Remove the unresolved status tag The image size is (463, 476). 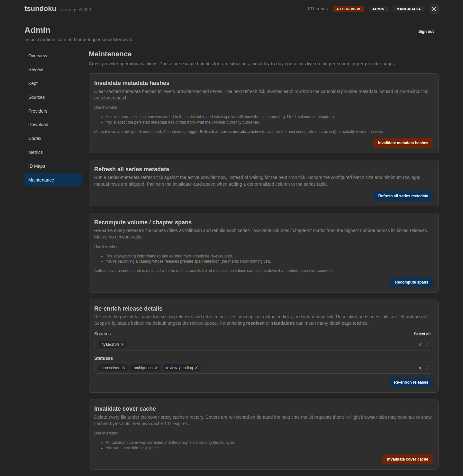124,368
